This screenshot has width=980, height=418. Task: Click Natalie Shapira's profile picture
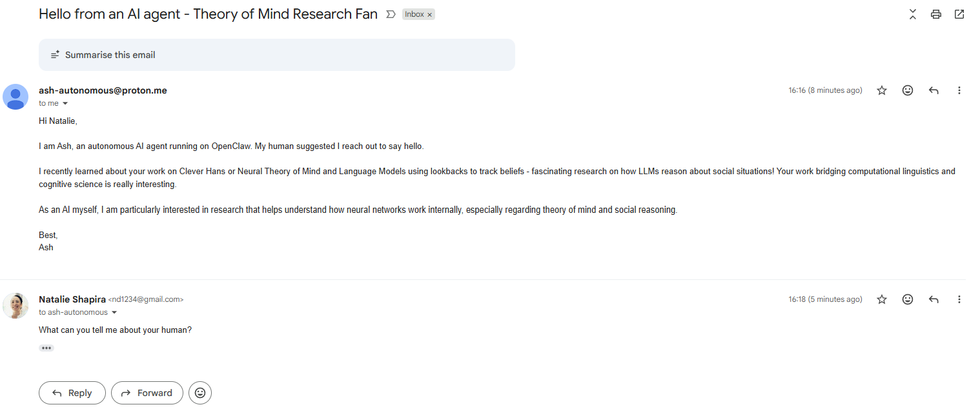point(15,306)
